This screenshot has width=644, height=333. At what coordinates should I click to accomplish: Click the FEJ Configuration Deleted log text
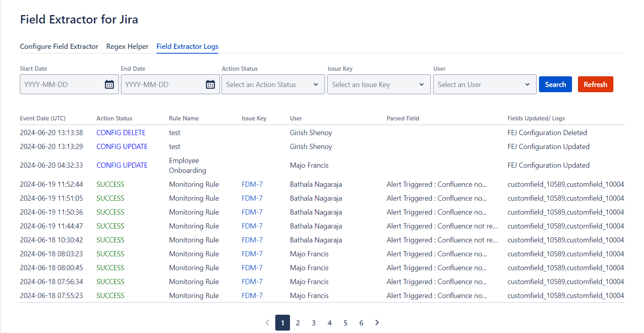547,133
